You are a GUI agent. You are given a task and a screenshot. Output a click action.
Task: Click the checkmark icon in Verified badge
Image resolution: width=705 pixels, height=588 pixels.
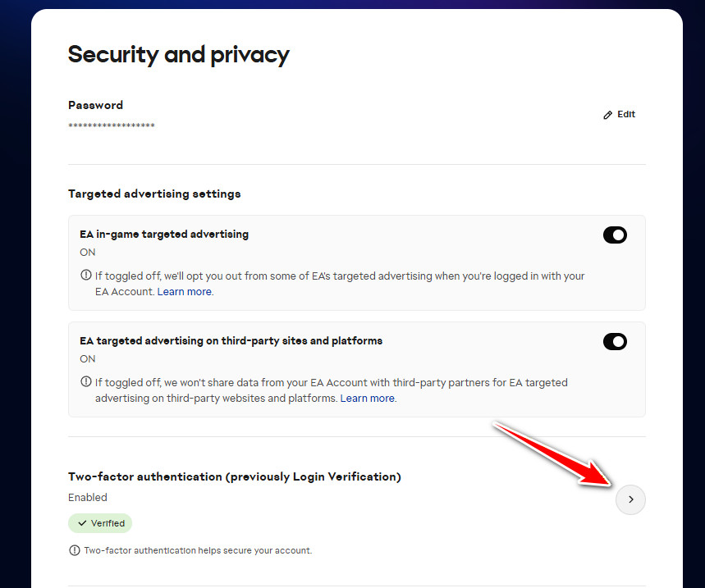coord(82,523)
